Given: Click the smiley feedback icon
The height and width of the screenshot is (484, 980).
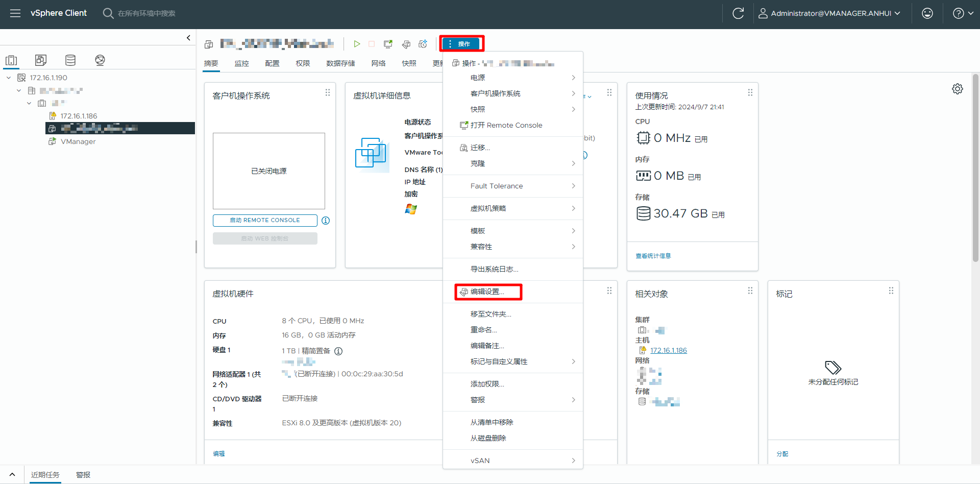Looking at the screenshot, I should pos(927,13).
